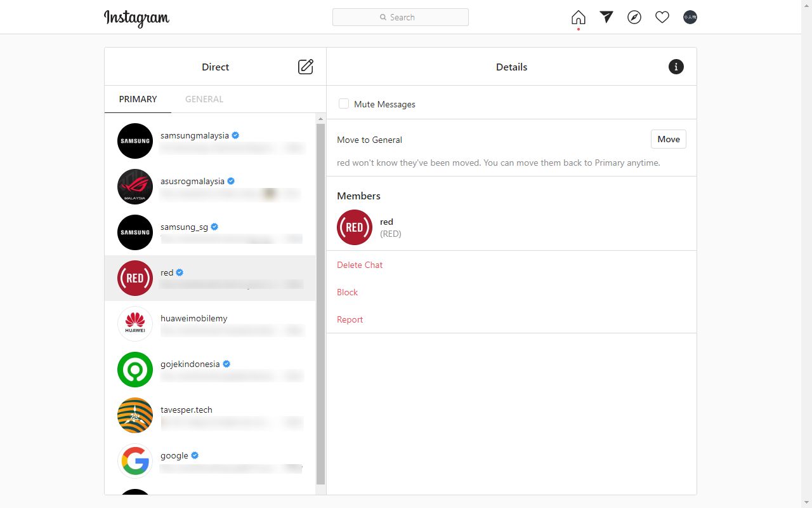Open the huaweimobilemy conversation name

(193, 318)
